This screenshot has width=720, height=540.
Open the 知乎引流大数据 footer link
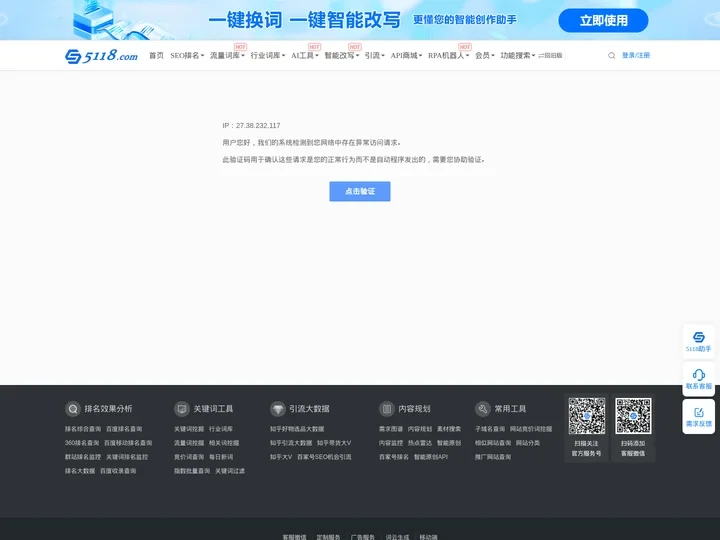click(291, 443)
